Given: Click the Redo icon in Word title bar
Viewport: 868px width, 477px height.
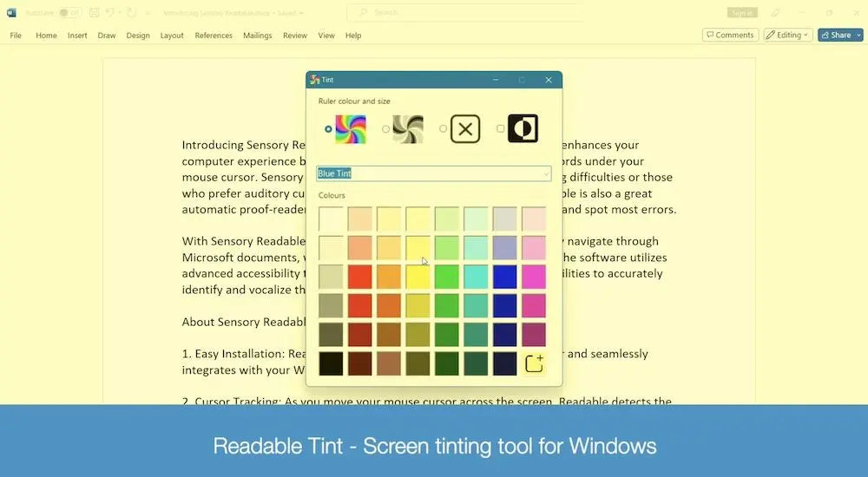Looking at the screenshot, I should 131,12.
